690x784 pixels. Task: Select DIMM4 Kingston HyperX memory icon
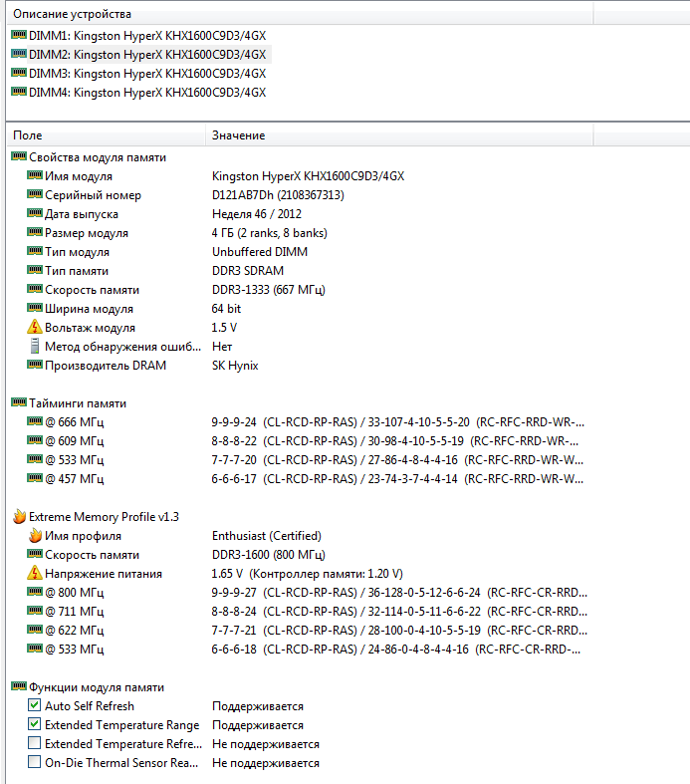[x=19, y=92]
